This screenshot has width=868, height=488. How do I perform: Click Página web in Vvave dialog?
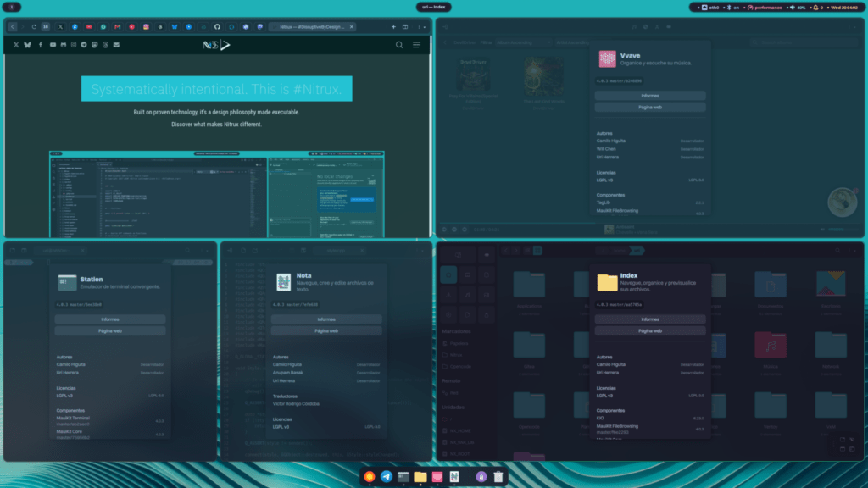(650, 108)
